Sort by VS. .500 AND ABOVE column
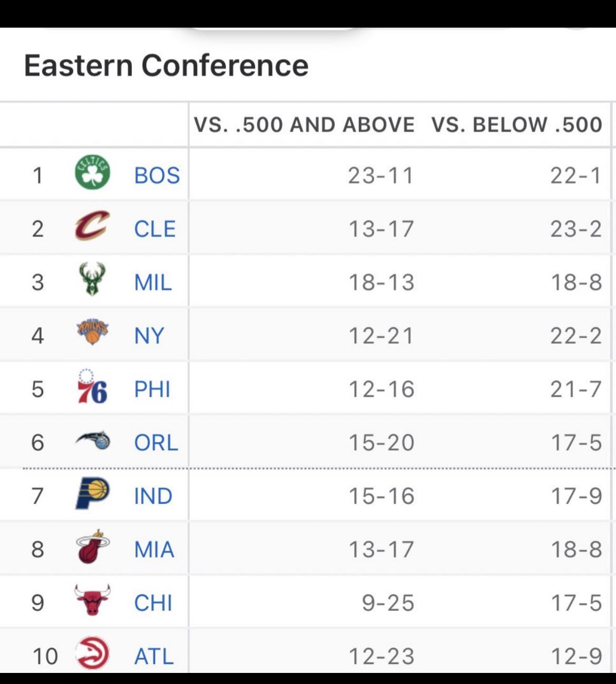The image size is (616, 684). (304, 125)
